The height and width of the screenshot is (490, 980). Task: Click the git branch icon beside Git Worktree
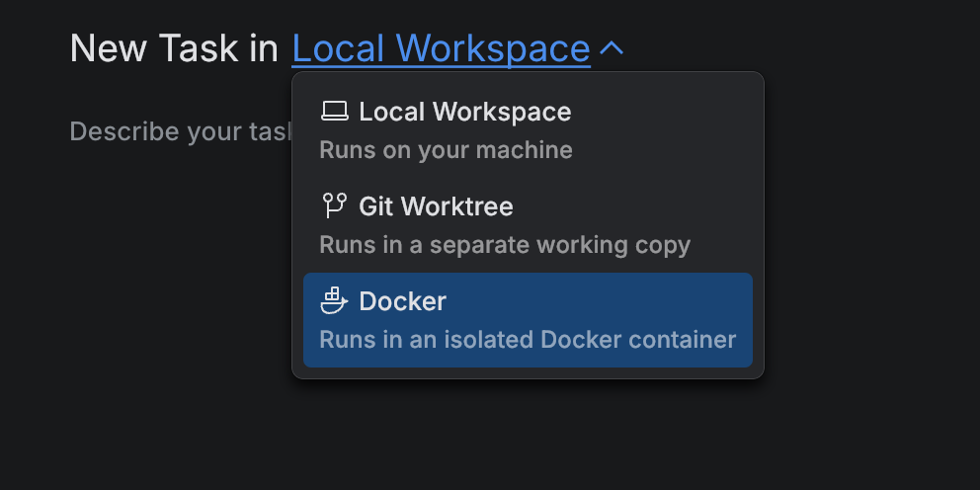pyautogui.click(x=334, y=205)
